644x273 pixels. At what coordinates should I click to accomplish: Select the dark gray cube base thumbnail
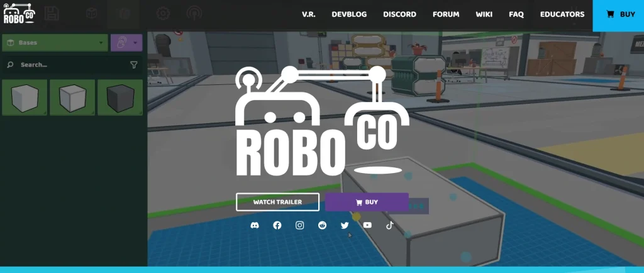point(120,97)
